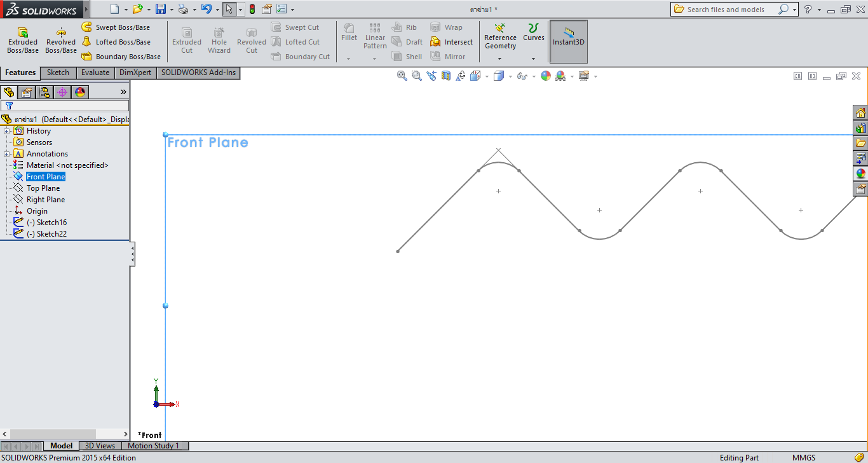Click the New document icon
The image size is (868, 463).
(114, 9)
